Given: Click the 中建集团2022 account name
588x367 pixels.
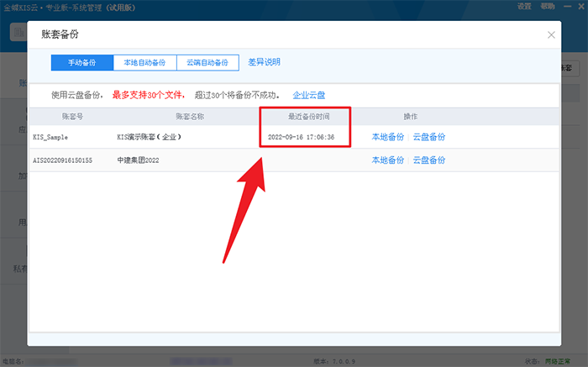Looking at the screenshot, I should pyautogui.click(x=140, y=160).
